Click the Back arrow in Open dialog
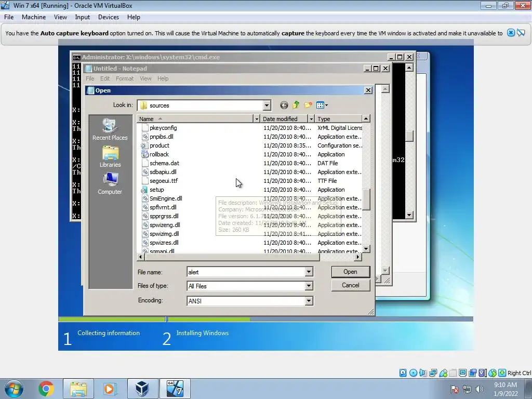The height and width of the screenshot is (399, 532). coord(284,105)
